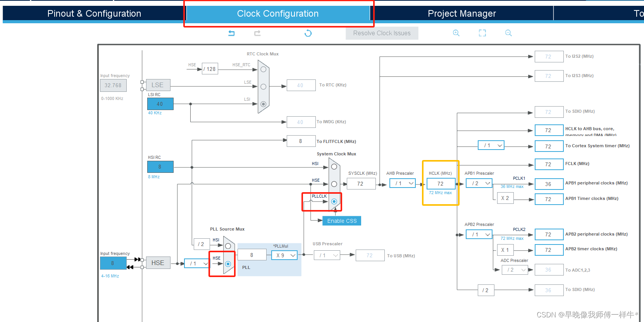
Task: Select HSE in System Clock Mux
Action: [334, 184]
